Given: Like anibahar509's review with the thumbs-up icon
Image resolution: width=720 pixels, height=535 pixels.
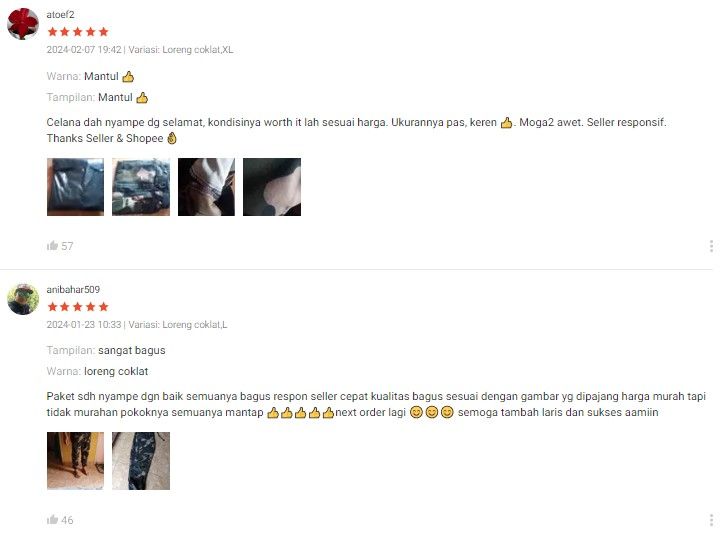Looking at the screenshot, I should pos(52,519).
